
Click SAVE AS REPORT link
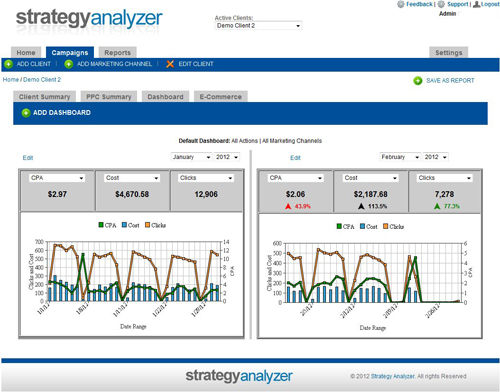tap(450, 81)
